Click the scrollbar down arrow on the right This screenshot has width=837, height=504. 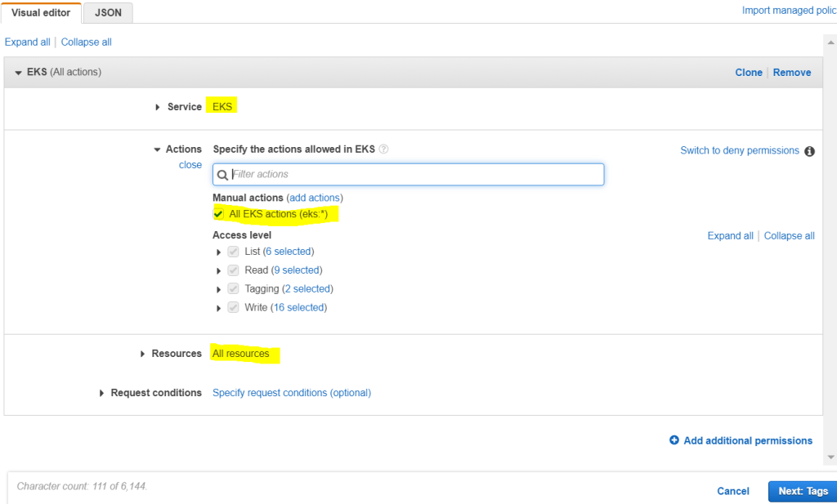pos(831,457)
